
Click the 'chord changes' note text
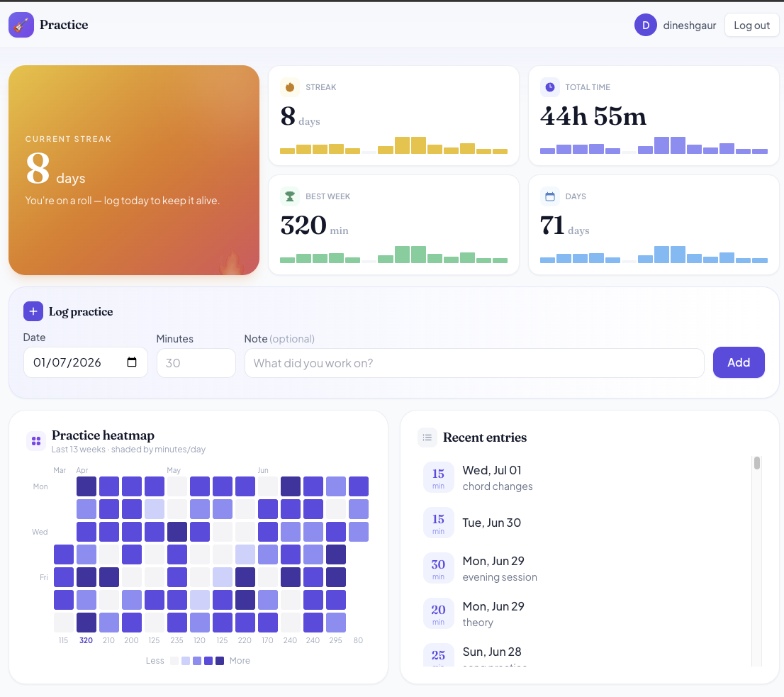point(498,486)
